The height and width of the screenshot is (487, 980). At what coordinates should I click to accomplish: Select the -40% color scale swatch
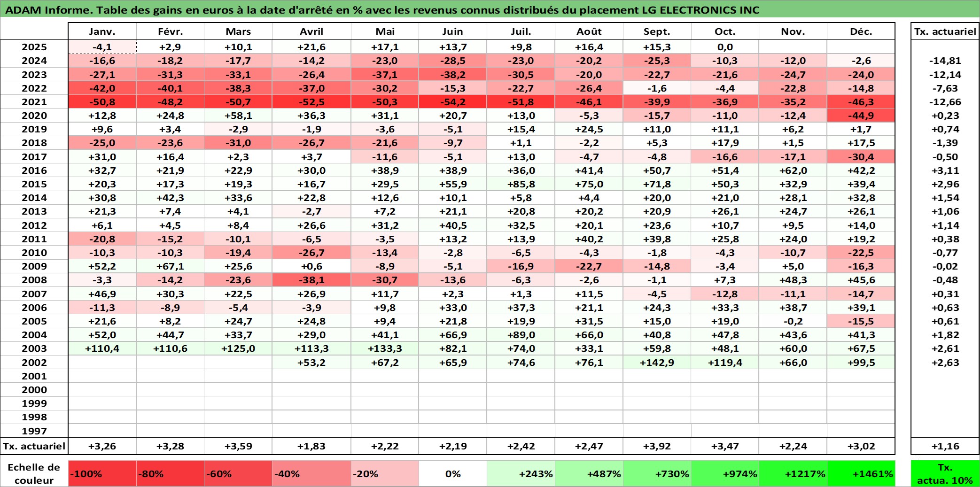tap(311, 473)
